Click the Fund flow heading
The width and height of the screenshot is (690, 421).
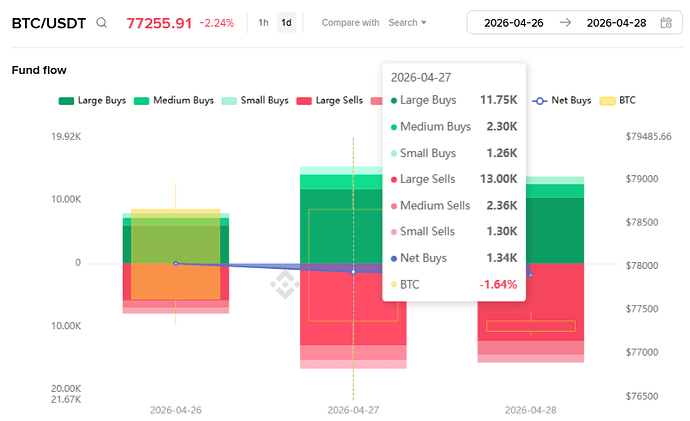(39, 70)
